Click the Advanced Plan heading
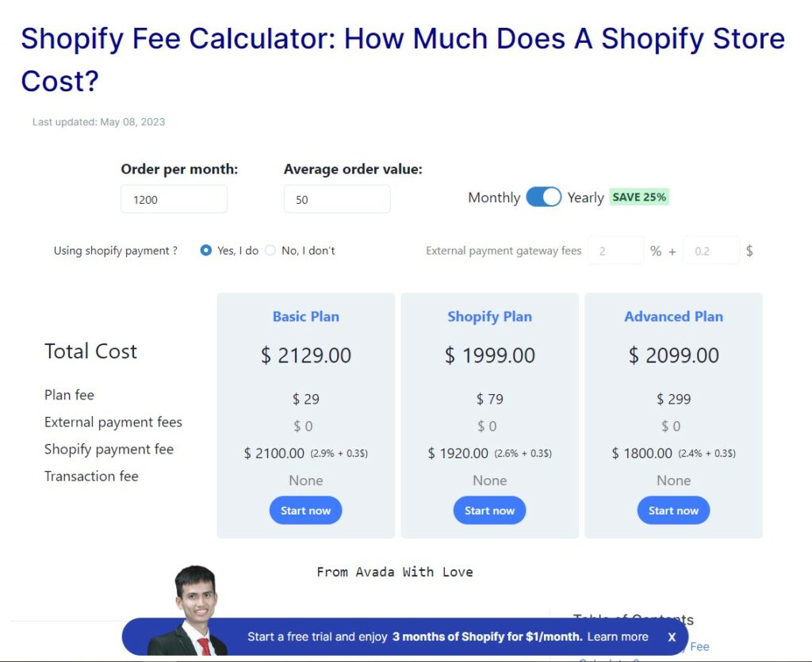 click(673, 316)
